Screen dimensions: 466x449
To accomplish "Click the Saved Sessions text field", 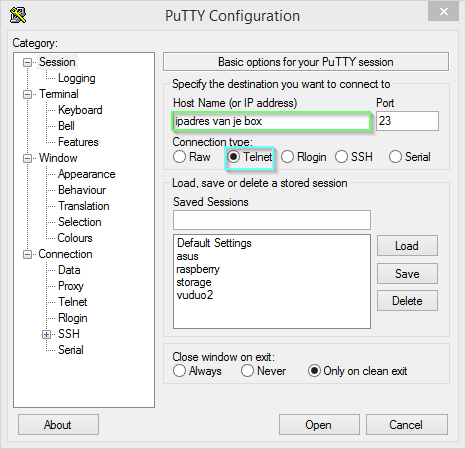I will click(272, 220).
